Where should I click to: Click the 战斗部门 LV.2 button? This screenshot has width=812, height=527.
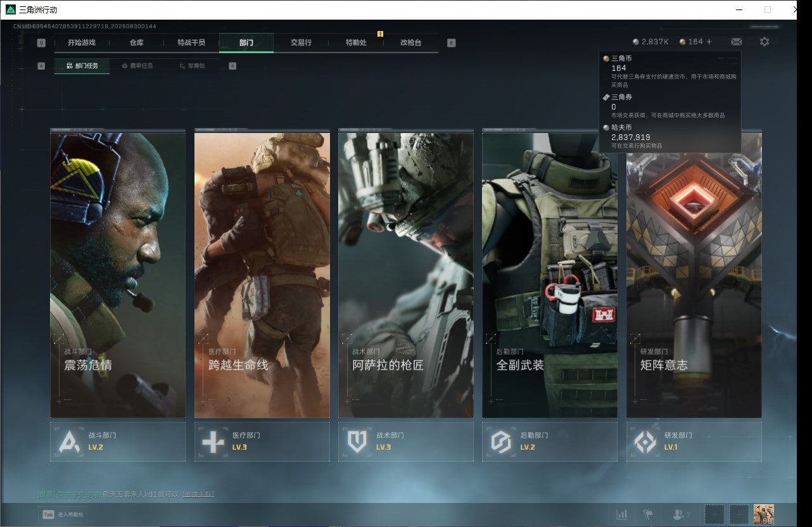pyautogui.click(x=118, y=441)
